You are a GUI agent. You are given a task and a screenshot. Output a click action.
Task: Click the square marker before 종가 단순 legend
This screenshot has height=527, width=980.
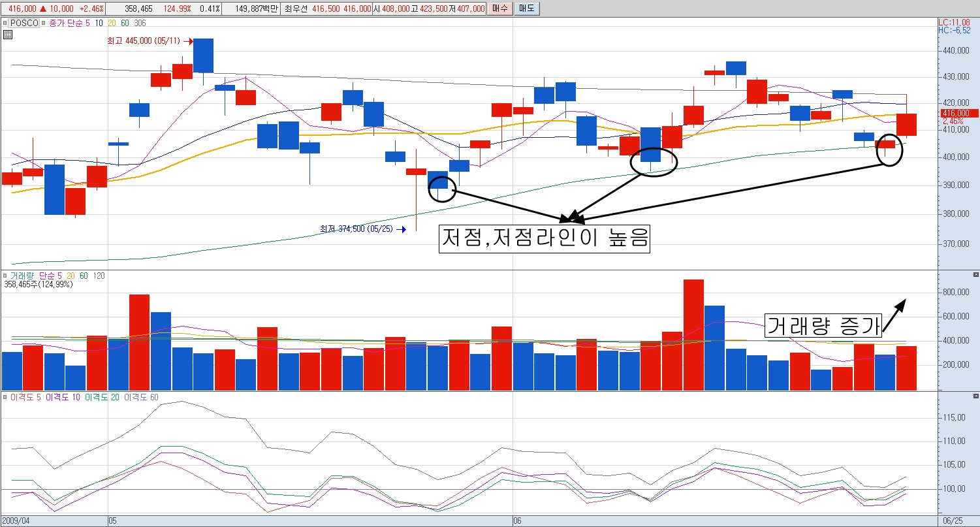44,23
